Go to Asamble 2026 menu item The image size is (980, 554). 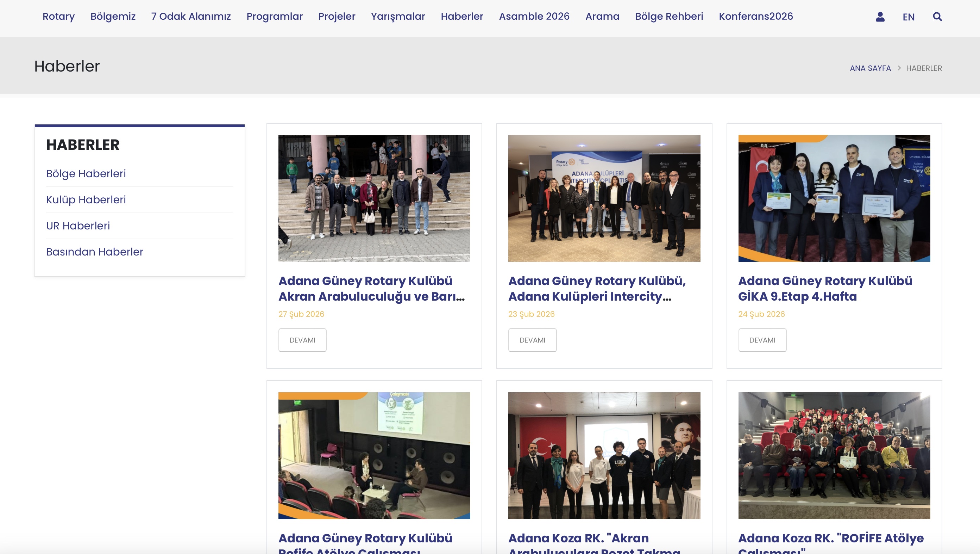click(534, 16)
